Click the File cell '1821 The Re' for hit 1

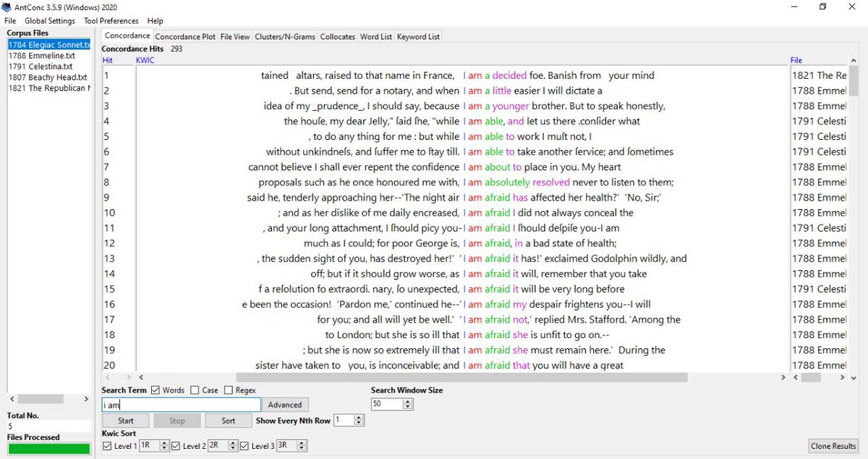coord(819,75)
